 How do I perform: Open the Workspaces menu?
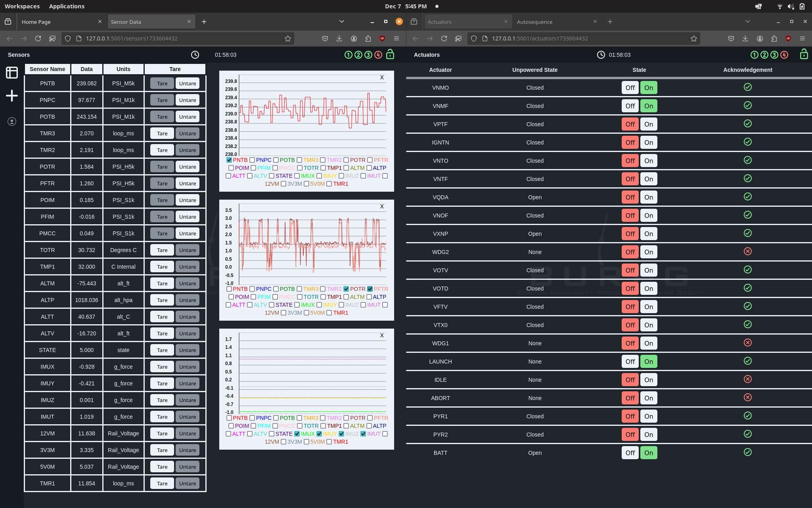(x=22, y=6)
